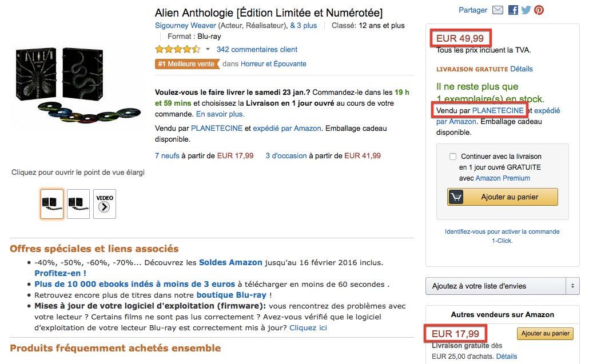Expand the star rating dropdown arrow
Image resolution: width=589 pixels, height=364 pixels.
[208, 50]
